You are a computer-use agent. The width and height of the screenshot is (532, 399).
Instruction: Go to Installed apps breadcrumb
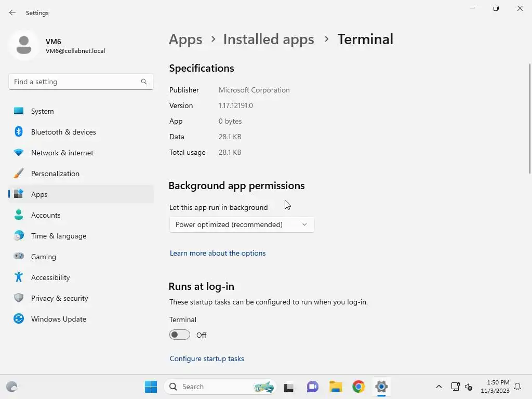[x=268, y=39]
